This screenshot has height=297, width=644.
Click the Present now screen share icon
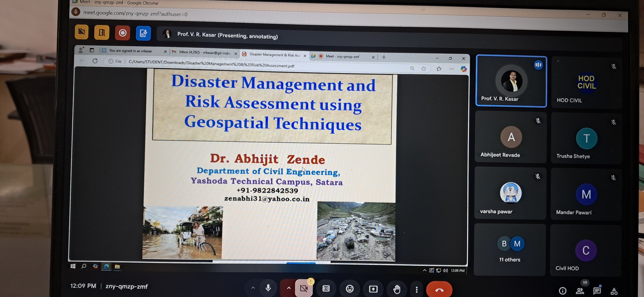tap(373, 289)
